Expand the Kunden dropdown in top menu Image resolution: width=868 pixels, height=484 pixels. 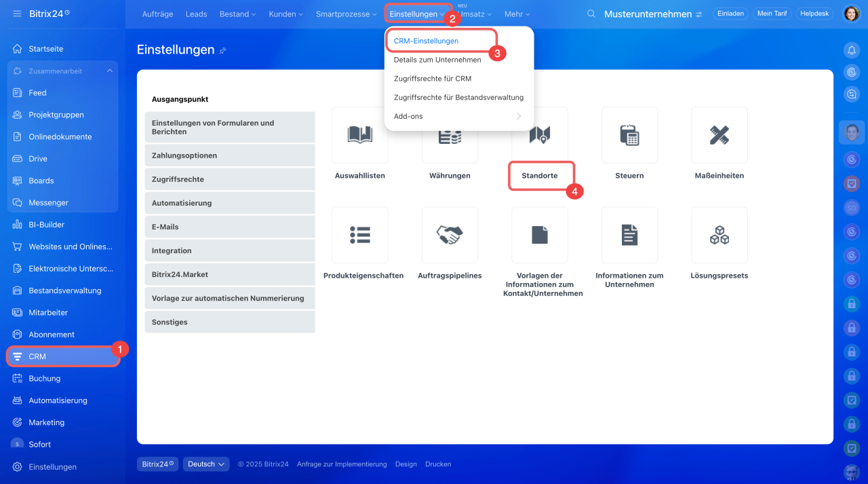point(285,14)
